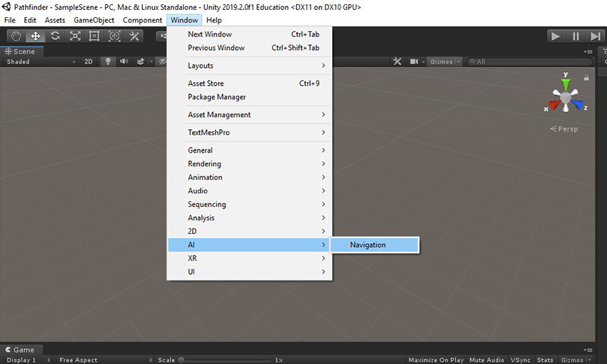Click the Scale slider handle
Image resolution: width=607 pixels, height=364 pixels.
click(x=181, y=360)
